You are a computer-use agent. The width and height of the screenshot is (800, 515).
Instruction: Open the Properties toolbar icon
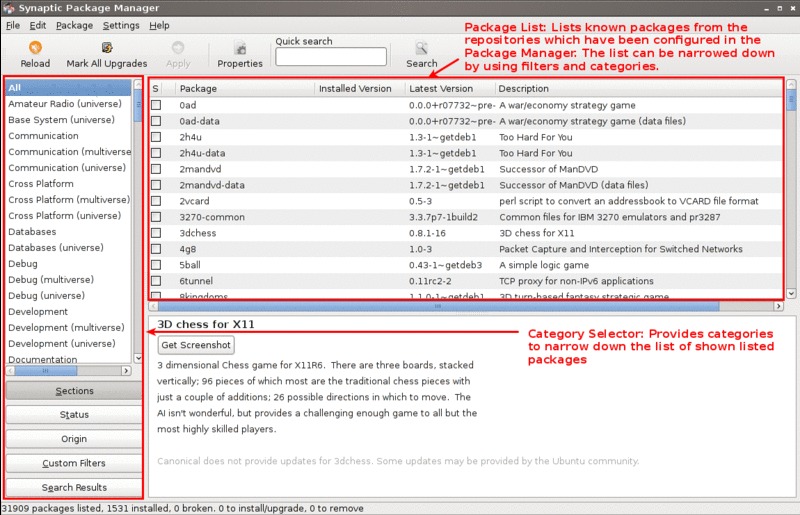240,47
